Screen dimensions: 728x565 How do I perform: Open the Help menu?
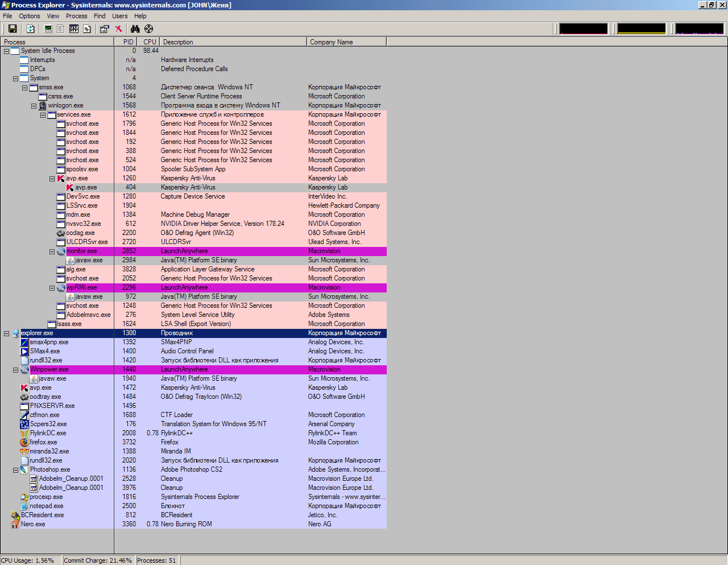click(x=140, y=16)
